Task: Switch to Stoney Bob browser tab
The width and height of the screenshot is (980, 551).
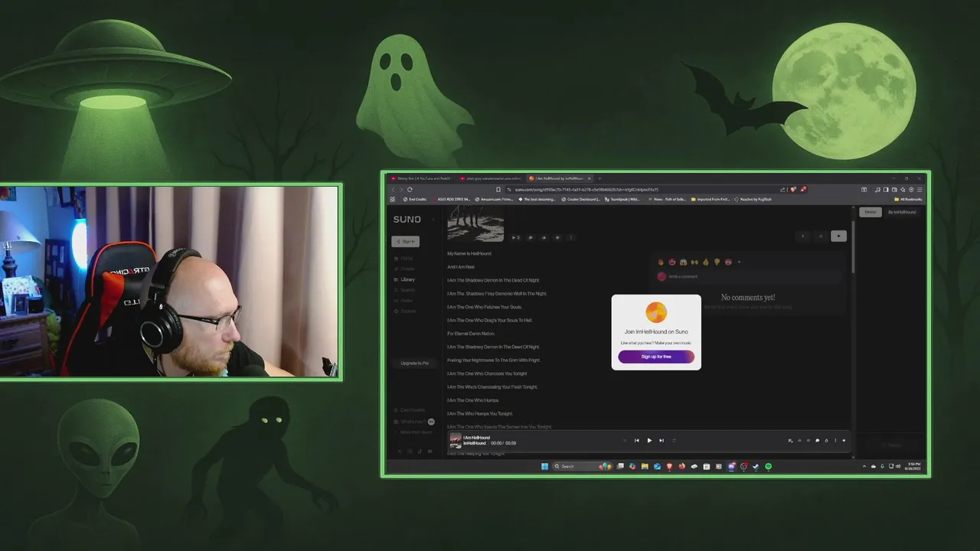Action: (419, 178)
